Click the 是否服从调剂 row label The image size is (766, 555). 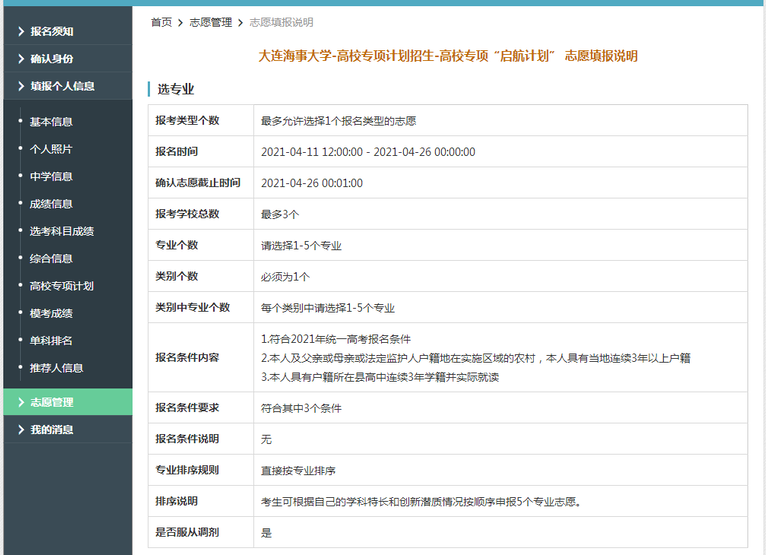point(187,532)
